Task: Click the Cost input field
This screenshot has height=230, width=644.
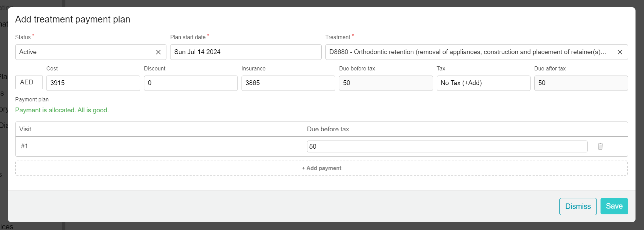Action: pyautogui.click(x=93, y=83)
